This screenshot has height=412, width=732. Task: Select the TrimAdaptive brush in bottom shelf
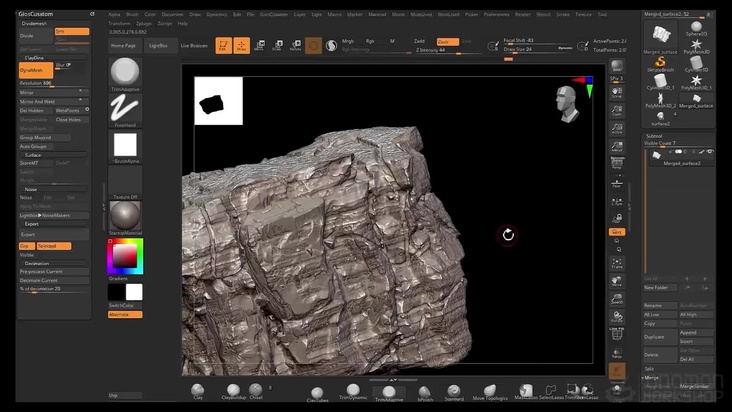(389, 394)
